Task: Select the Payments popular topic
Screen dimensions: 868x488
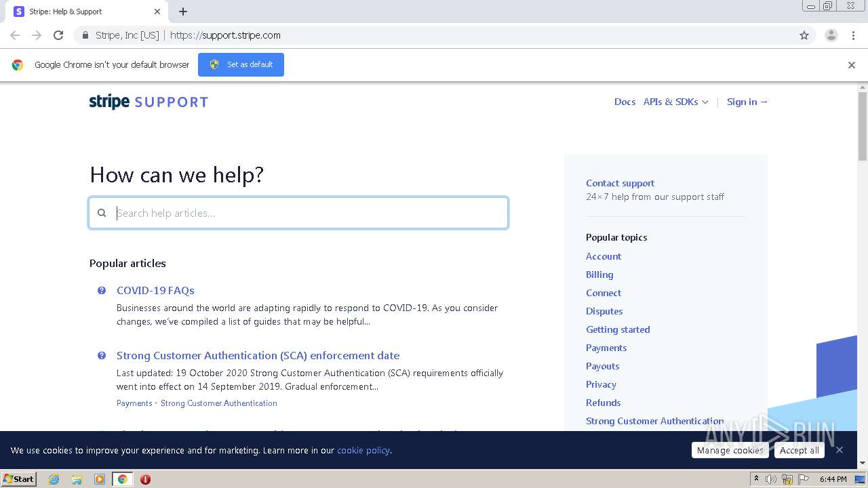Action: tap(606, 348)
